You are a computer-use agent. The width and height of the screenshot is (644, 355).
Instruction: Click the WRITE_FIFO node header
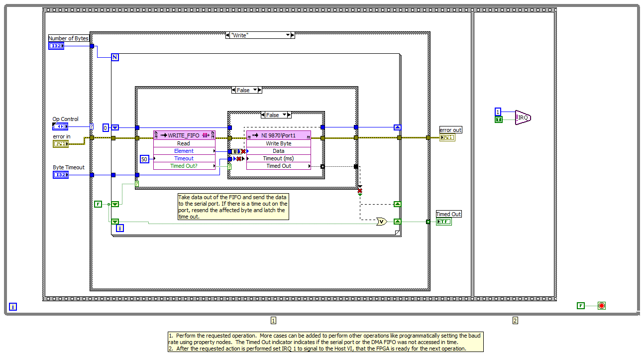[184, 135]
